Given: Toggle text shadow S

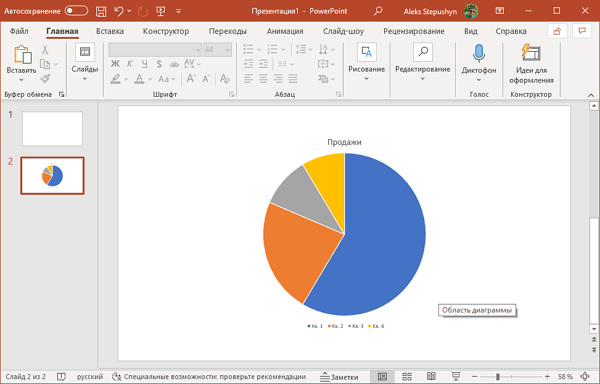Looking at the screenshot, I should 159,64.
